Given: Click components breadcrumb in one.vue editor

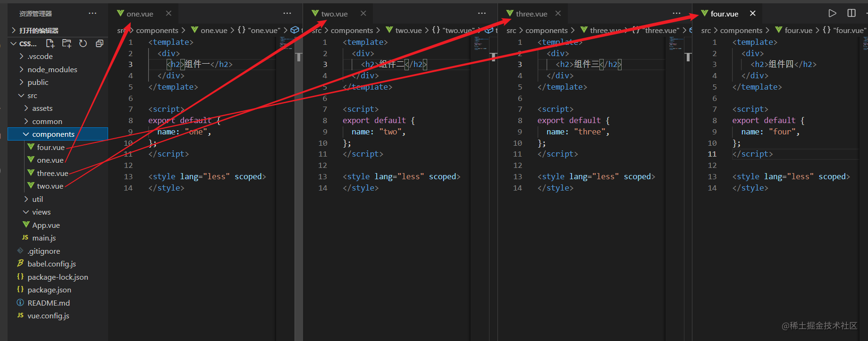Looking at the screenshot, I should coord(157,30).
